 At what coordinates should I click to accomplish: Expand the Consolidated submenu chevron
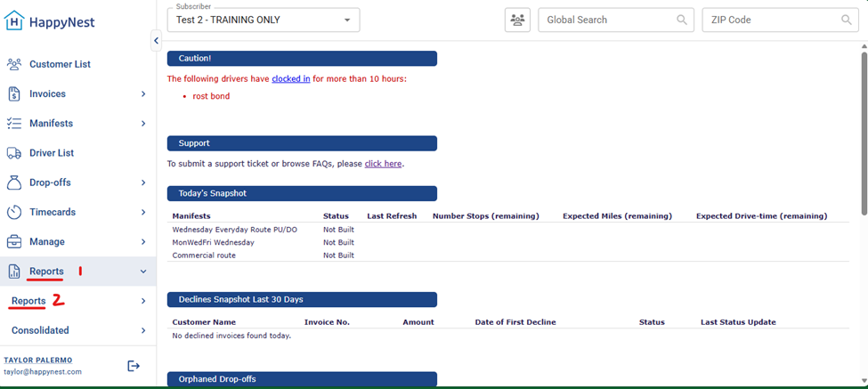143,330
